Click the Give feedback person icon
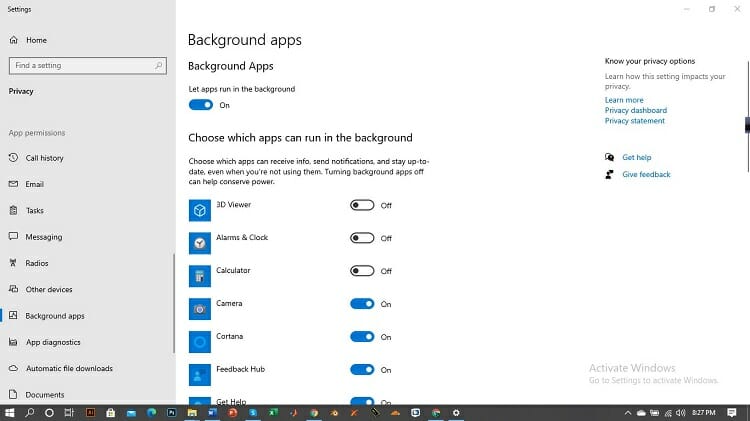The image size is (750, 421). coord(609,175)
